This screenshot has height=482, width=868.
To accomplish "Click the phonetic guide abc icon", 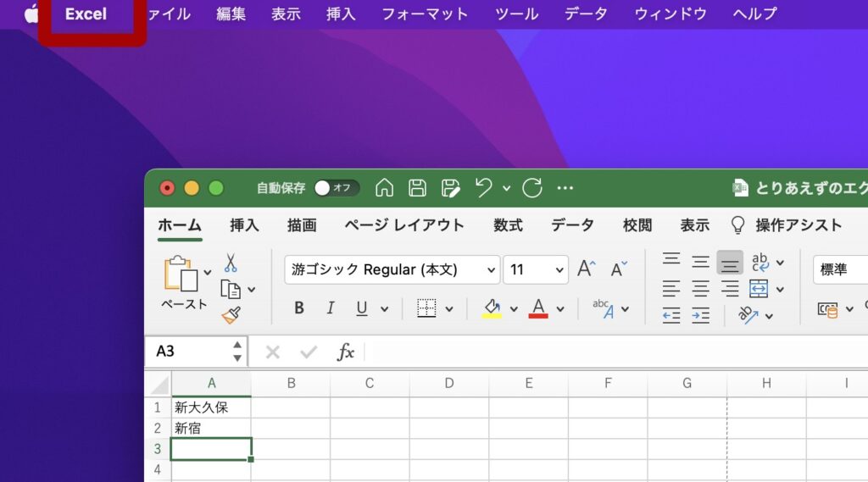I will tap(604, 308).
